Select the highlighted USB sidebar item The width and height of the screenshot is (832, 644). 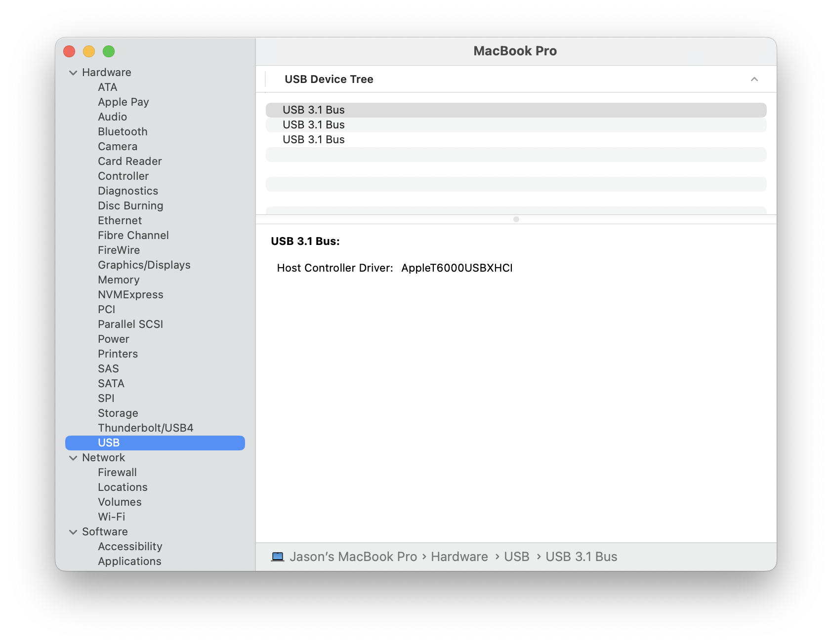click(155, 443)
